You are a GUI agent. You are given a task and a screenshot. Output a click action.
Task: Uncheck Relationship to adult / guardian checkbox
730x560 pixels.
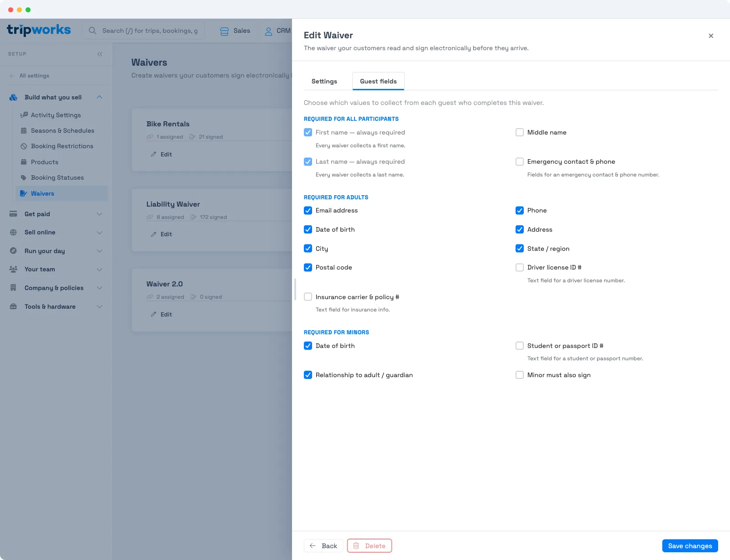pyautogui.click(x=308, y=375)
